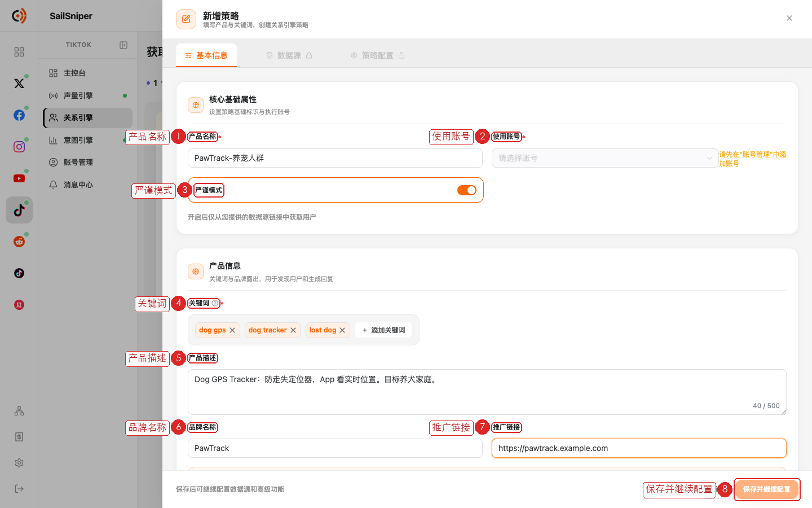Open 账号管理 in the sidebar
The image size is (812, 508).
click(88, 163)
